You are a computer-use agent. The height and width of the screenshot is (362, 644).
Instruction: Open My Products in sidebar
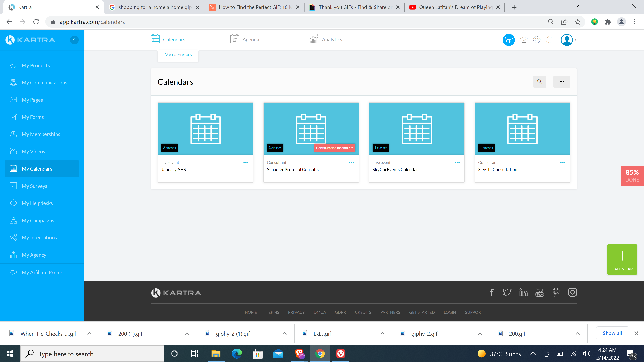(x=36, y=65)
